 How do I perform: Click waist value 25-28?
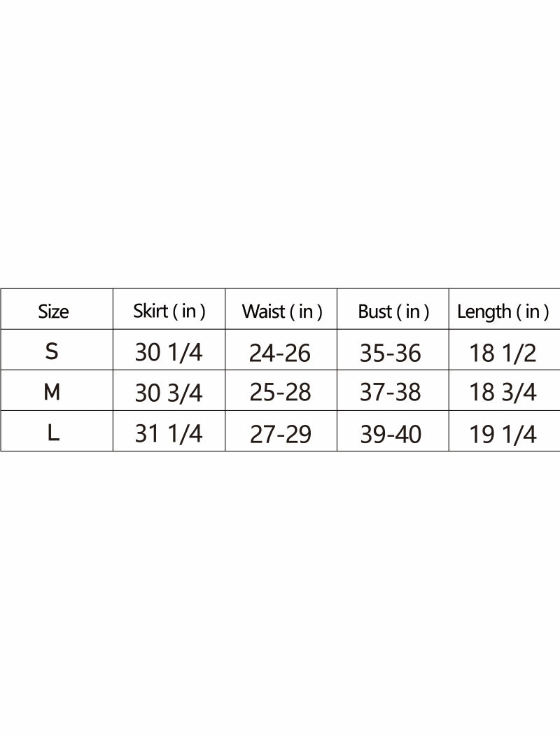280,393
